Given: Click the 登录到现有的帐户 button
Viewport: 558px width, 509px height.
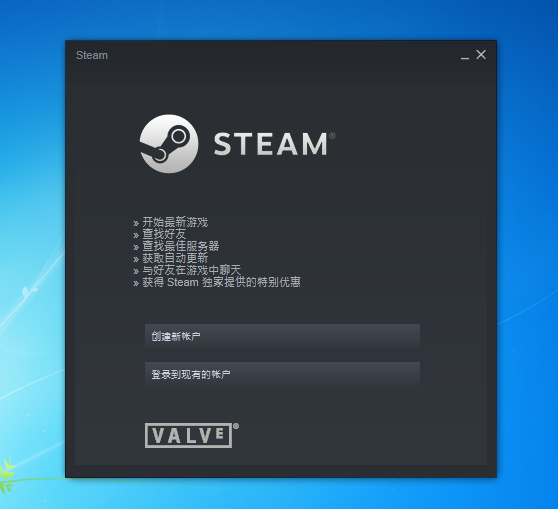Looking at the screenshot, I should (282, 374).
